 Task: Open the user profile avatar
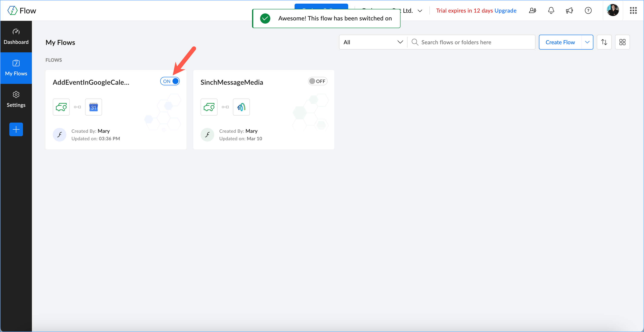coord(613,10)
